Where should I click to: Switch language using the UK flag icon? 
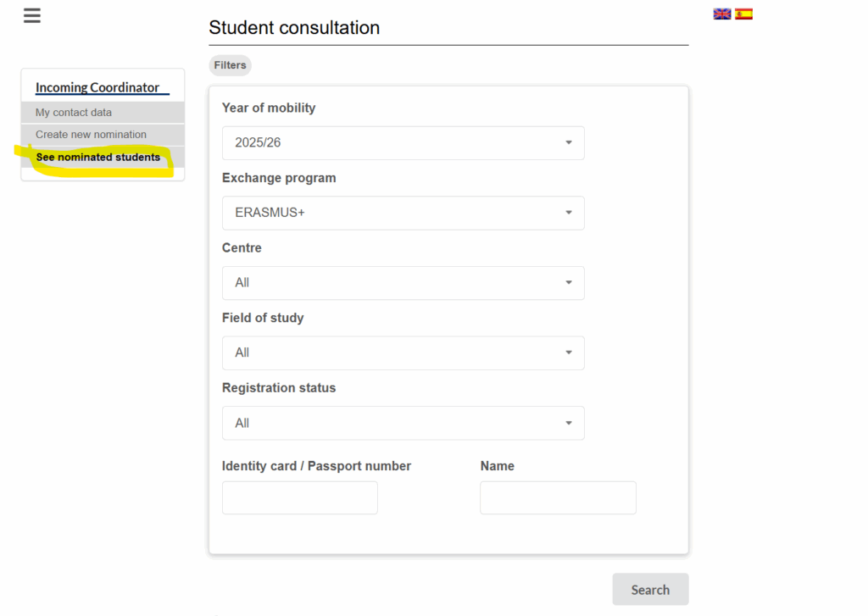coord(722,14)
